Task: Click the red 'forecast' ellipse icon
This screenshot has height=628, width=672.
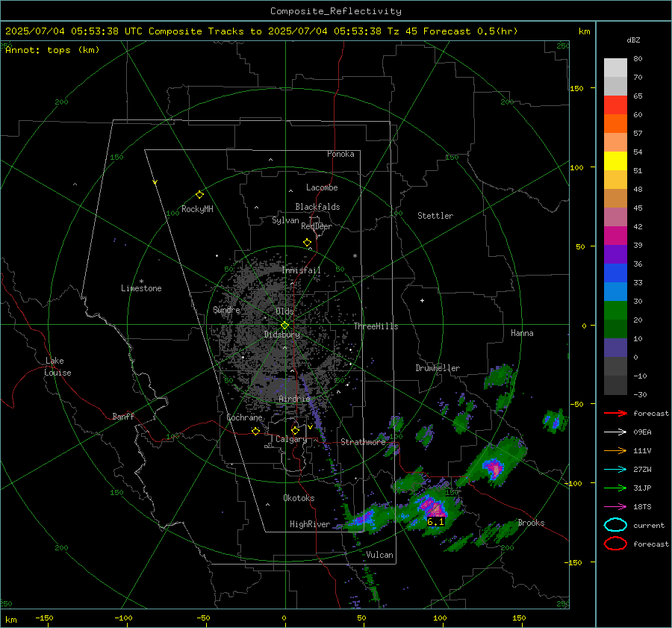Action: [x=615, y=544]
